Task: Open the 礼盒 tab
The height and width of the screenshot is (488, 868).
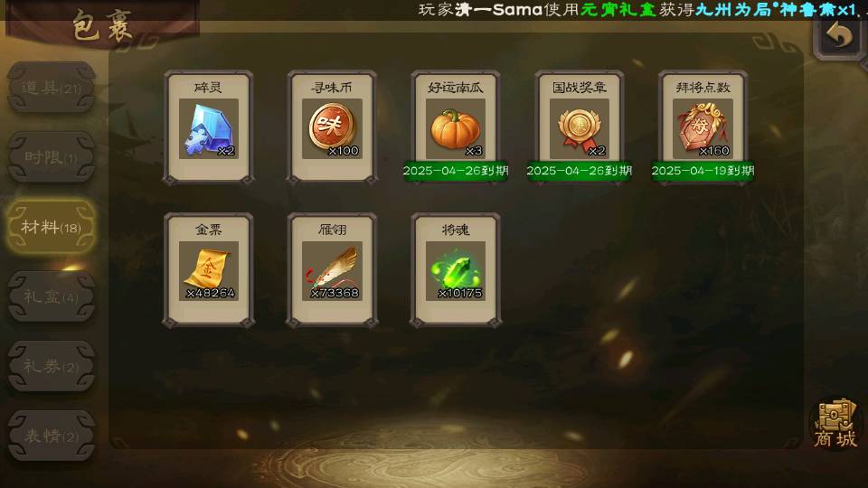Action: (x=51, y=296)
